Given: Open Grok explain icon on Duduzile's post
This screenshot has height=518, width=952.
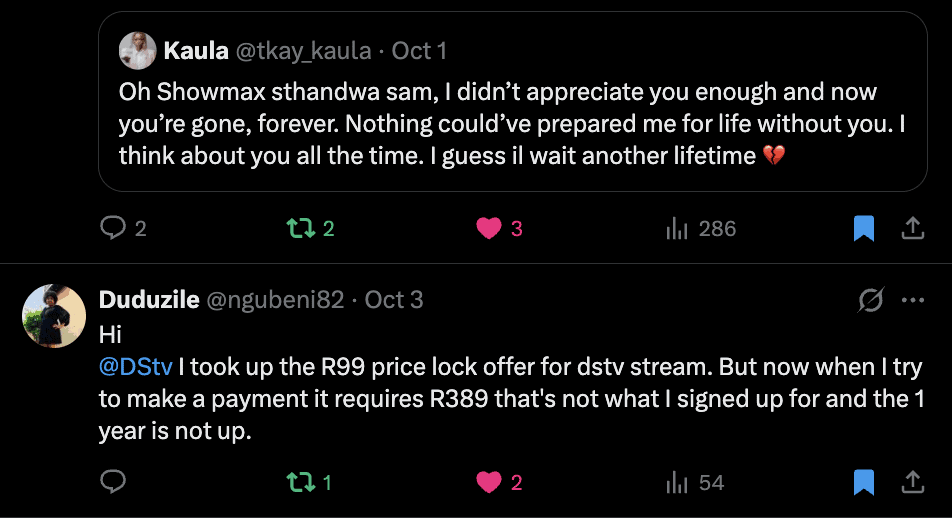Looking at the screenshot, I should (x=871, y=299).
